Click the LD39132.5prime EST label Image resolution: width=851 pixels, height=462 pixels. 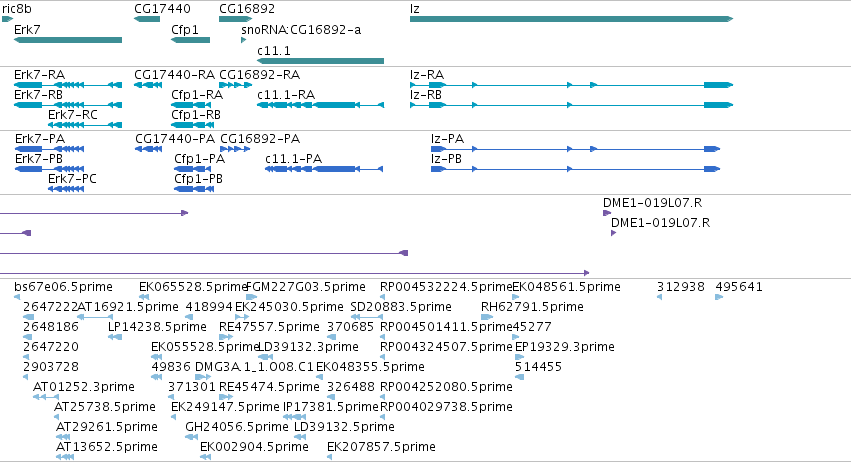coord(344,427)
